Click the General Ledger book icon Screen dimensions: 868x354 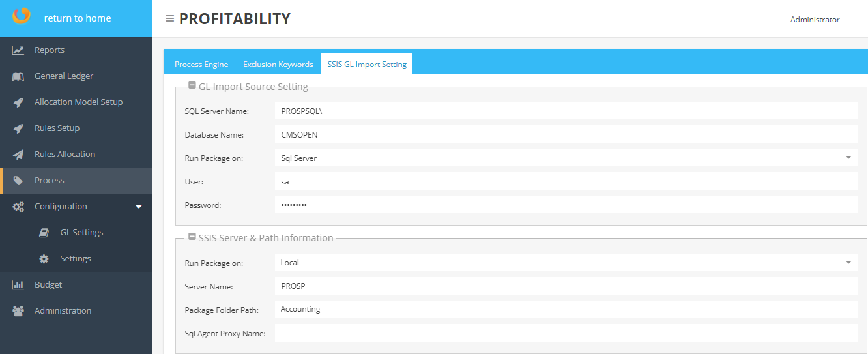pyautogui.click(x=18, y=76)
